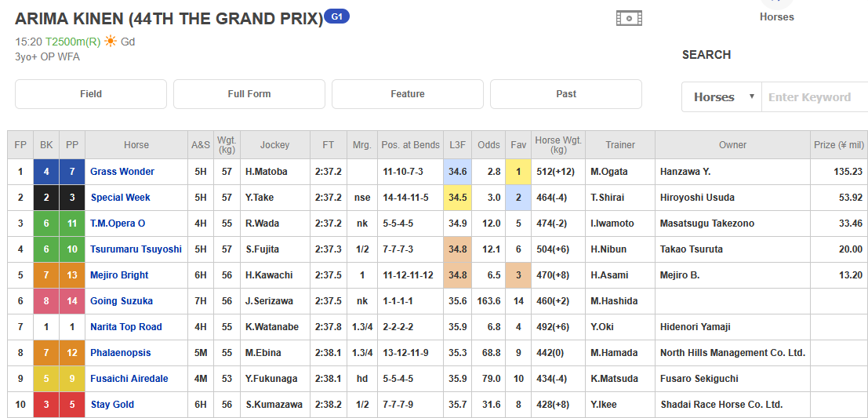Click the yellow L3F 34.5 cell
Viewport: 868px width, 418px height.
point(456,198)
